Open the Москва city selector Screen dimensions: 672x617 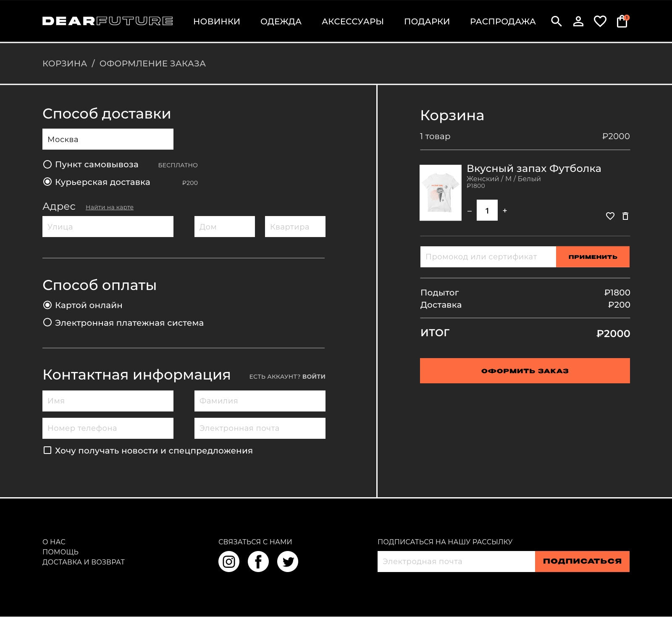click(108, 139)
